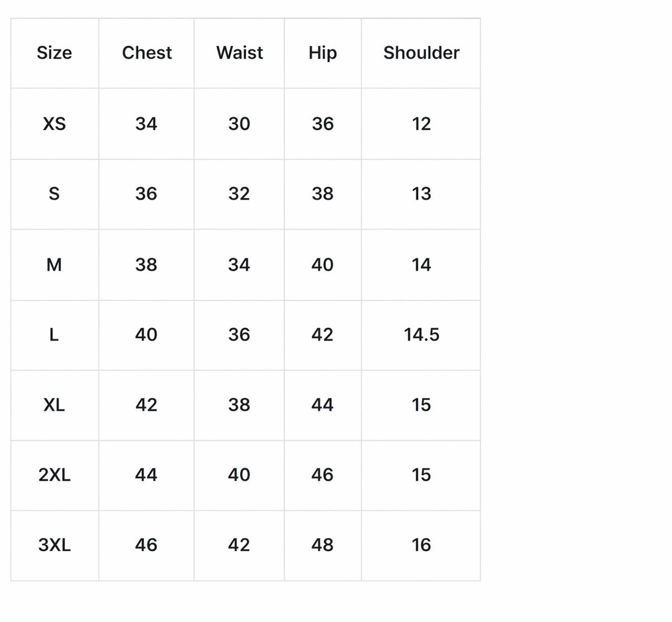Click the Hip column header

pyautogui.click(x=323, y=53)
